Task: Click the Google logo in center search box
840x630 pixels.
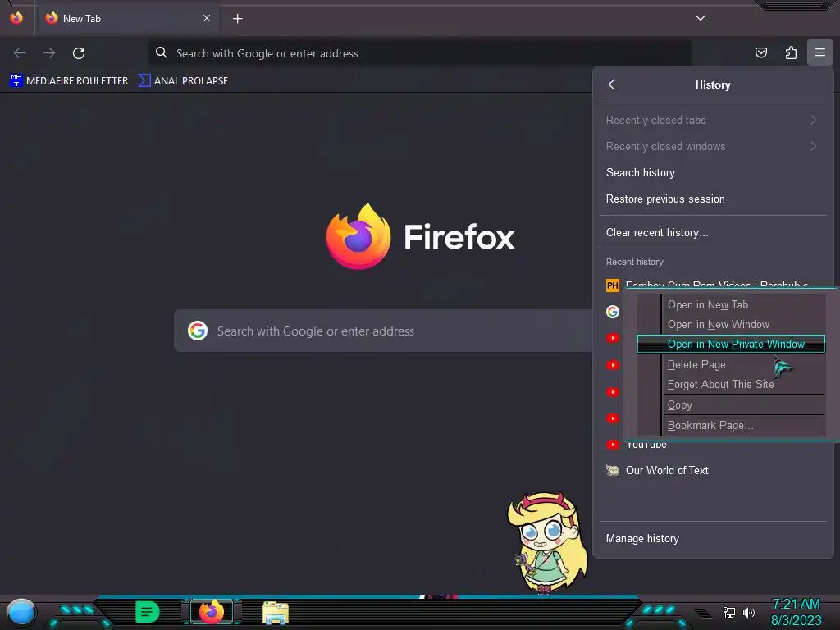Action: click(x=198, y=331)
